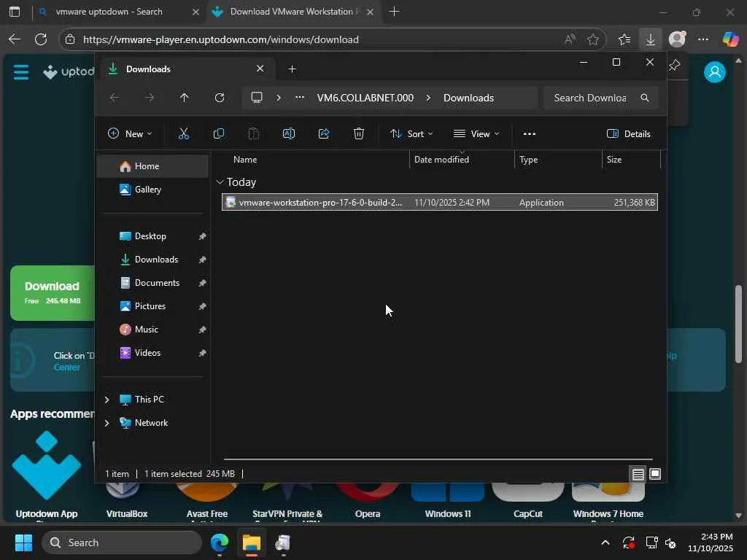
Task: Open Uptodown hamburger menu
Action: (21, 72)
